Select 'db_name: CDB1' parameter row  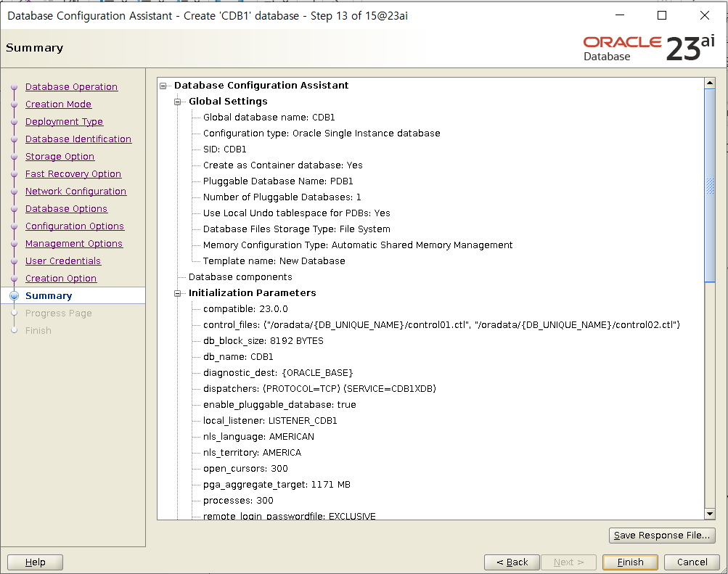pyautogui.click(x=238, y=357)
